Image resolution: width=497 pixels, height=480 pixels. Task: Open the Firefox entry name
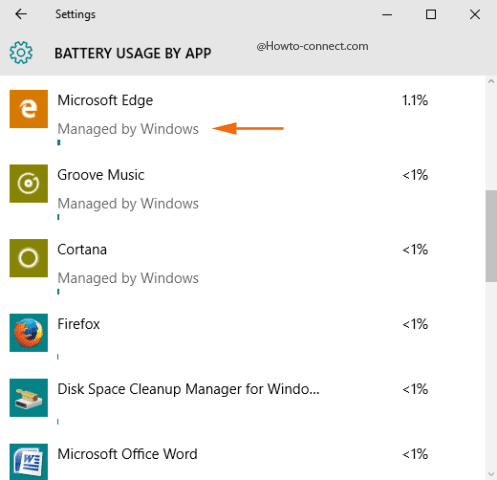click(x=78, y=324)
